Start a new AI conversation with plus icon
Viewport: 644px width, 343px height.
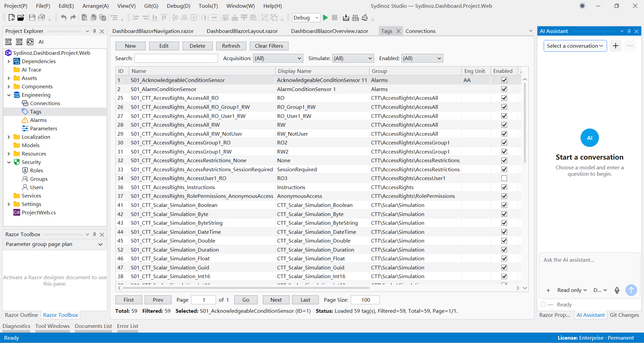point(615,46)
